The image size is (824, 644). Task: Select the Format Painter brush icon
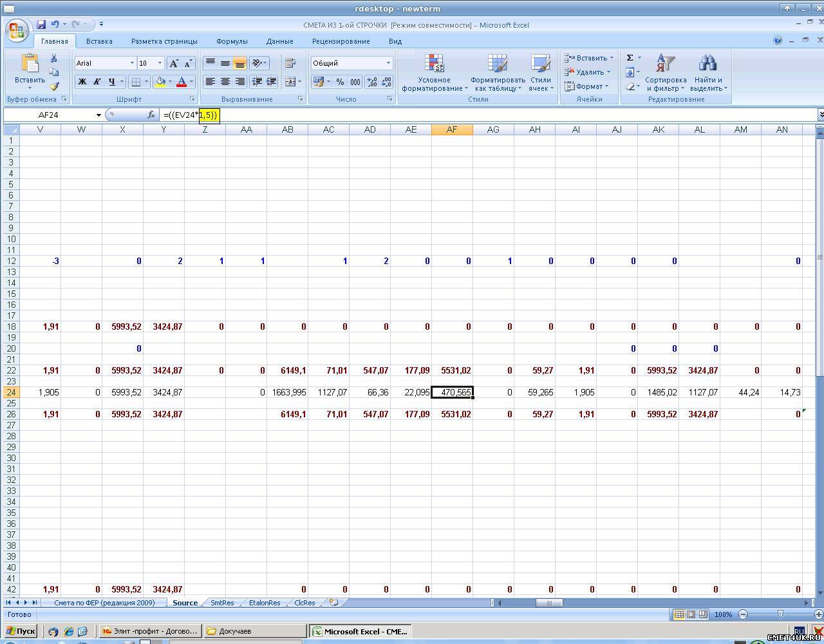click(54, 86)
